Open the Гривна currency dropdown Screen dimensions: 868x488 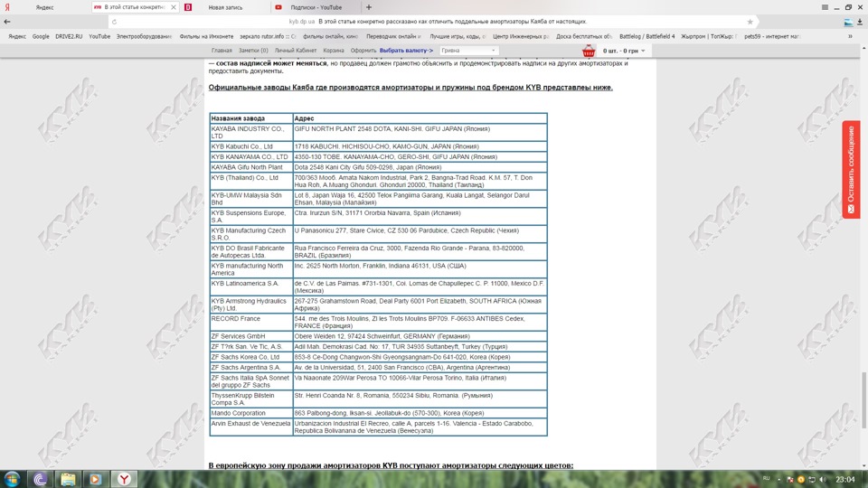469,51
